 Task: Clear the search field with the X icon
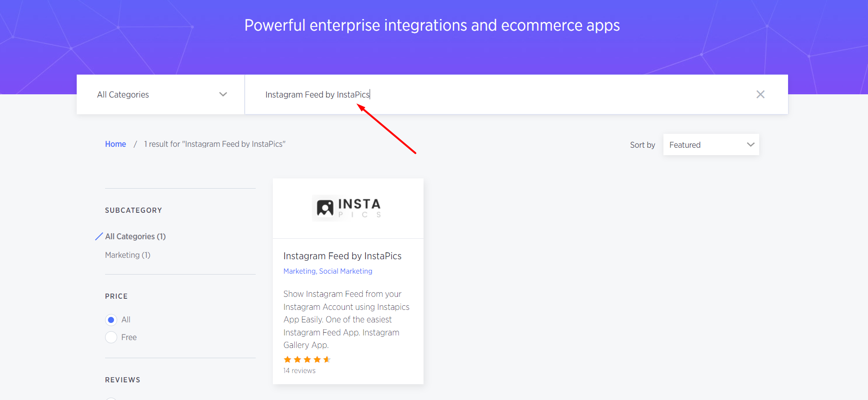(760, 94)
